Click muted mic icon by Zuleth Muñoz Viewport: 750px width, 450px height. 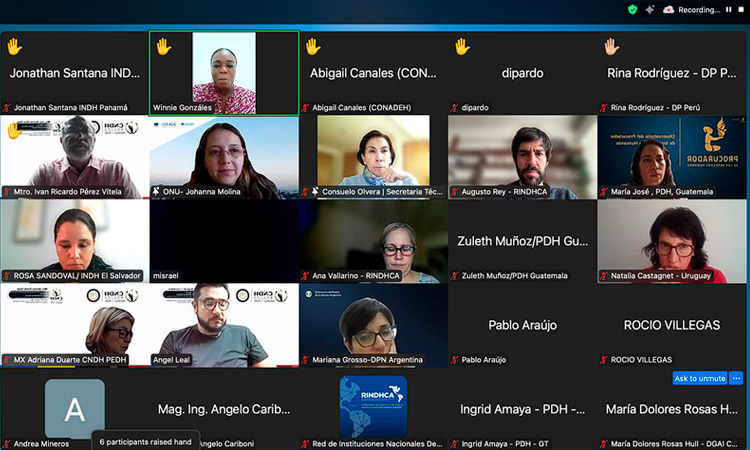point(455,276)
